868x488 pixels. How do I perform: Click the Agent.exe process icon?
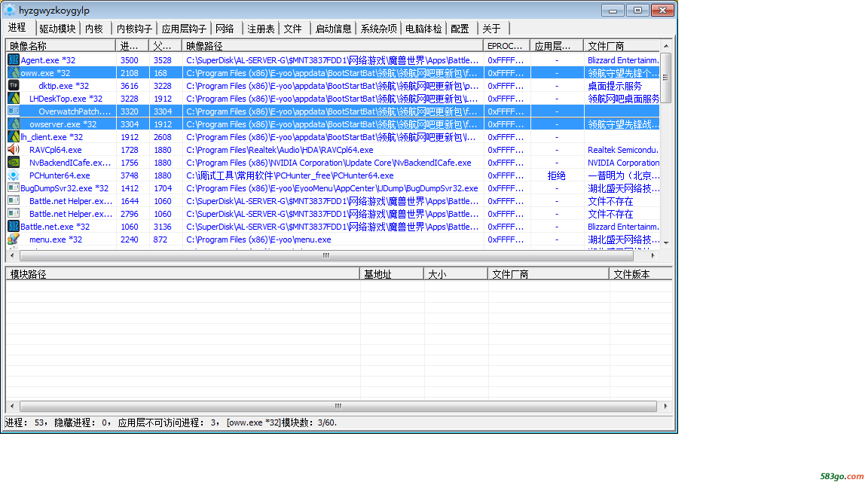14,59
